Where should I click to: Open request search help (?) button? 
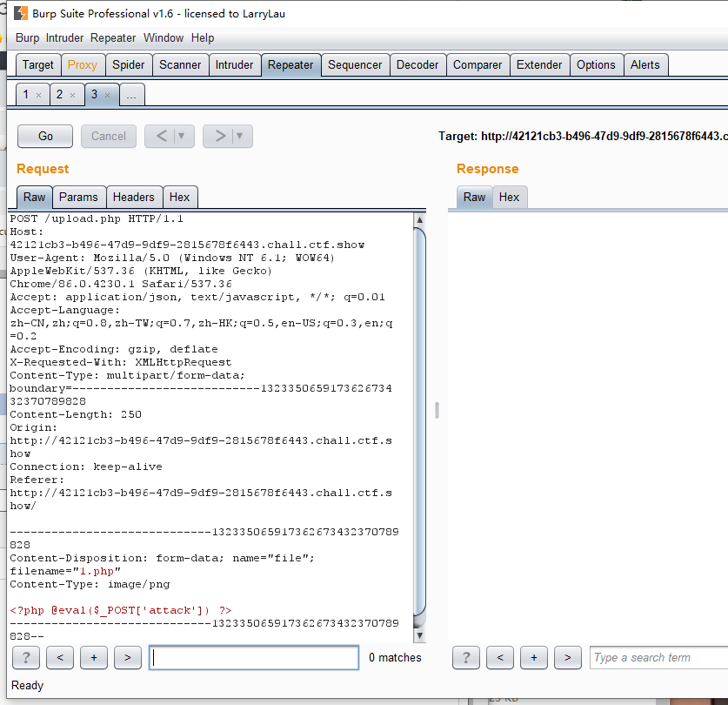26,658
